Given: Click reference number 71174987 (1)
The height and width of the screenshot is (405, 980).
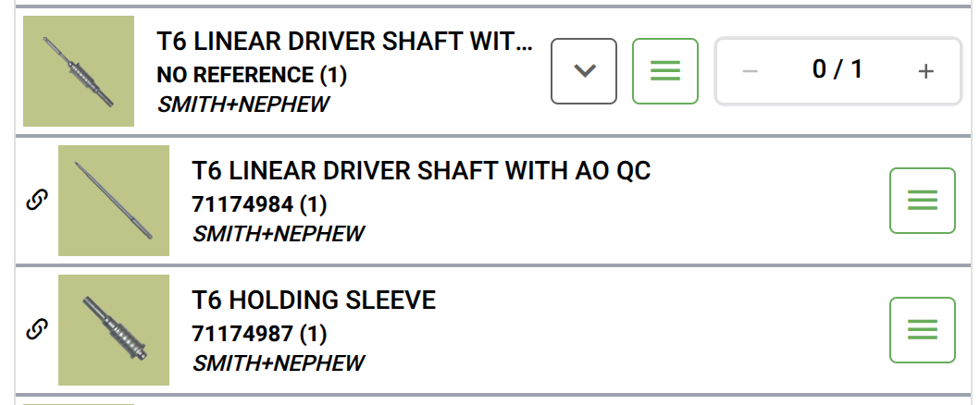Looking at the screenshot, I should click(x=259, y=333).
